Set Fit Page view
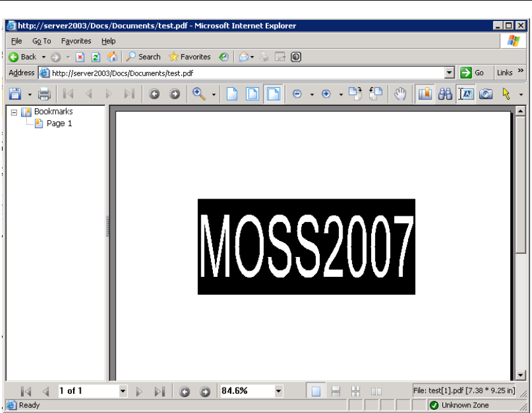Screen dimensions: 532x413 tap(252, 94)
